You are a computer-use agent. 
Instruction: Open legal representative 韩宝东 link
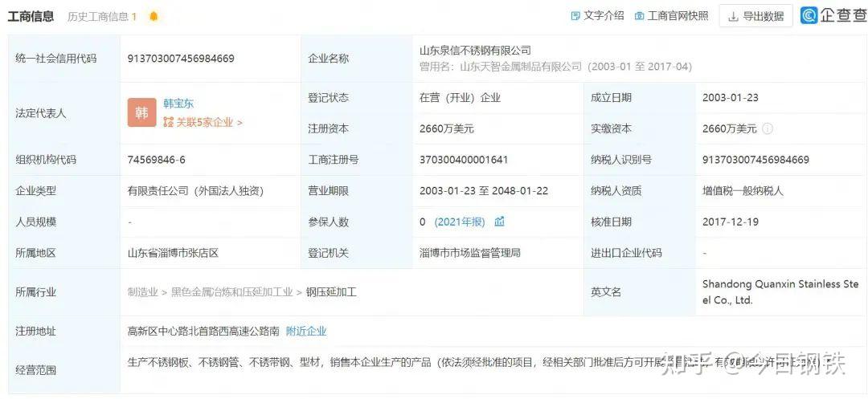point(178,104)
